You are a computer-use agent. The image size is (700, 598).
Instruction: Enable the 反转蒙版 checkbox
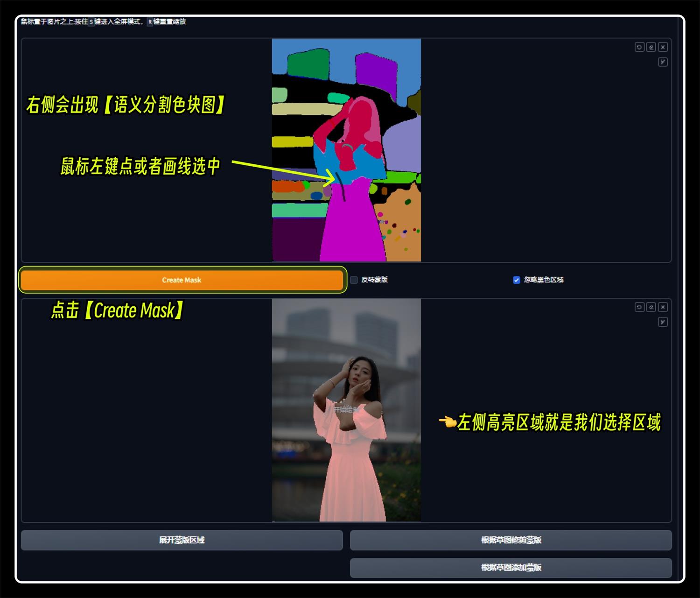[x=354, y=280]
